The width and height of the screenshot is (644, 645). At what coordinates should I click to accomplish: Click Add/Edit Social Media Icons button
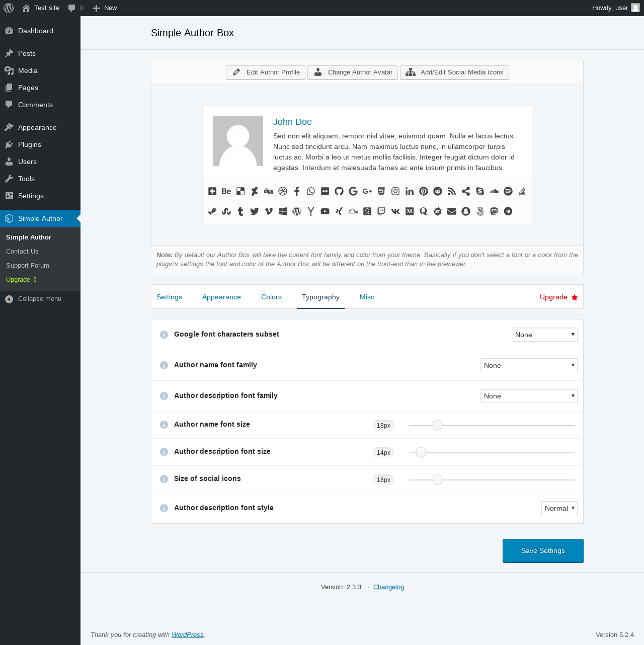click(x=454, y=72)
